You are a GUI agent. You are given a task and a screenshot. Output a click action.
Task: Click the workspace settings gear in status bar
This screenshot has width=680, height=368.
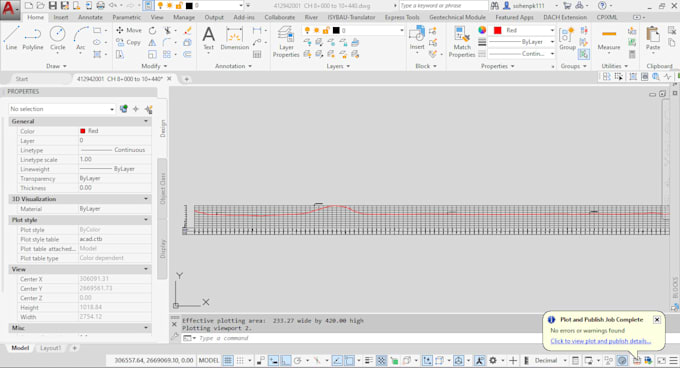(x=493, y=360)
